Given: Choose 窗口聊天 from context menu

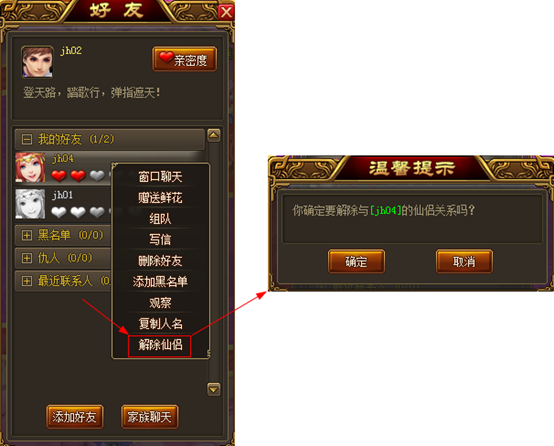Looking at the screenshot, I should tap(160, 177).
